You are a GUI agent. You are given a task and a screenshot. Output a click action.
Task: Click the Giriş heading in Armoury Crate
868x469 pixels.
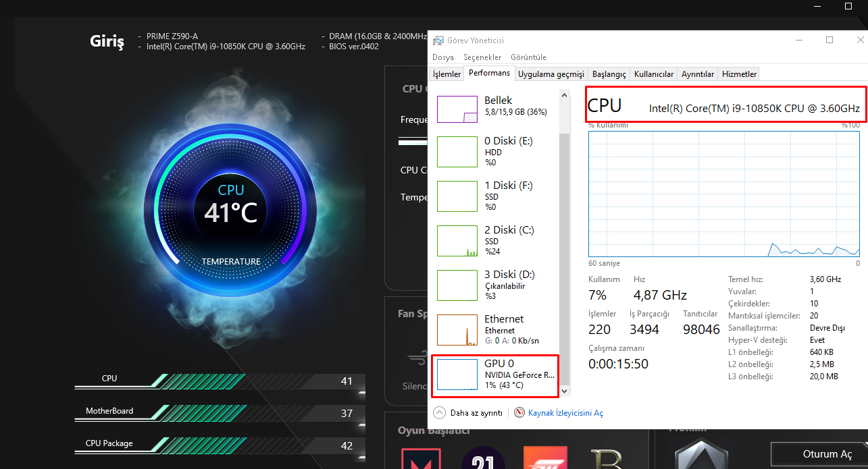coord(107,41)
